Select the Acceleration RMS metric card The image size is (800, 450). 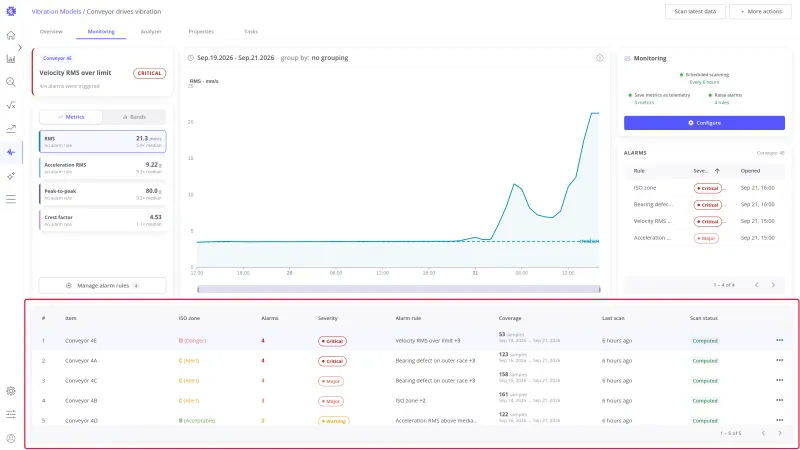click(103, 168)
